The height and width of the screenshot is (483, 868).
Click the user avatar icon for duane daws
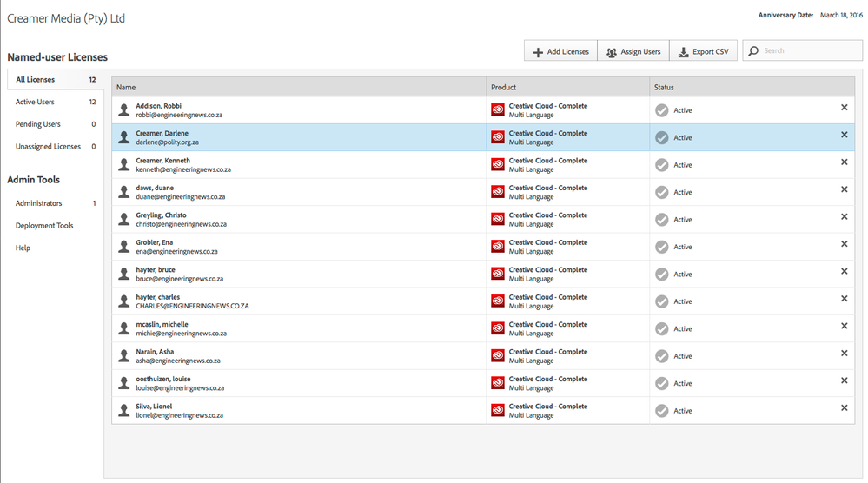point(124,192)
